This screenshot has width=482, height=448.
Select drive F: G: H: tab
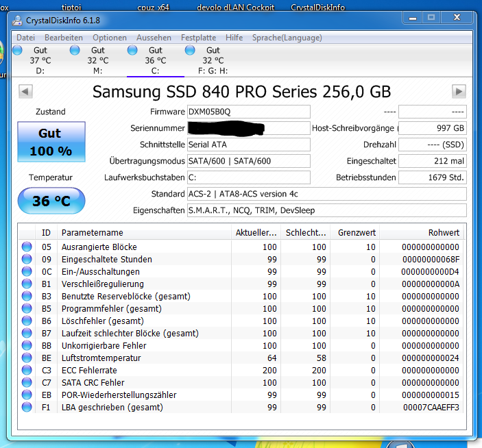[213, 60]
